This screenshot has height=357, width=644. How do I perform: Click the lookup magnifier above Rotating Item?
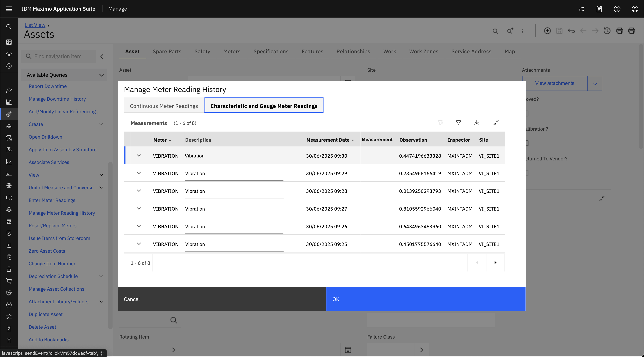click(x=173, y=320)
